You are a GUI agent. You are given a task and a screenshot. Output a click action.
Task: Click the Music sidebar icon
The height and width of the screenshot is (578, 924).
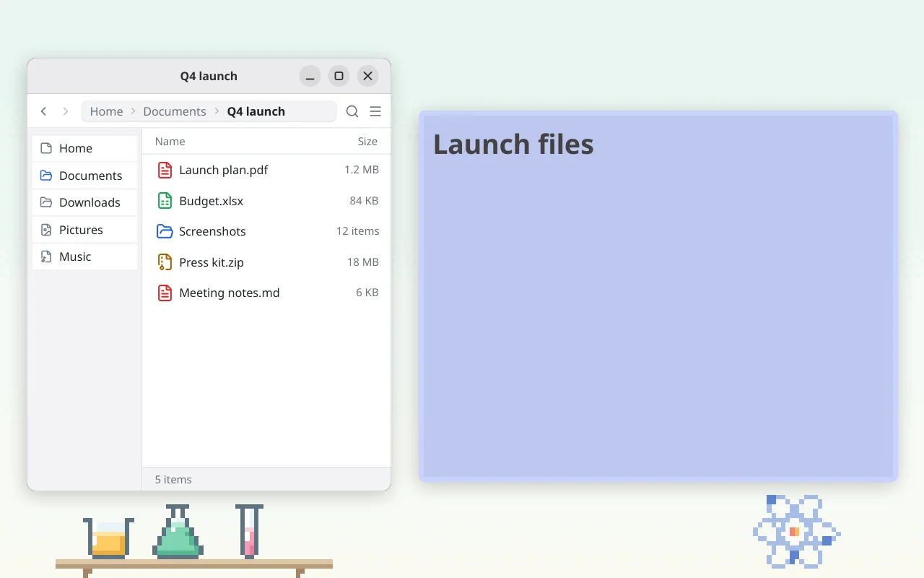46,256
